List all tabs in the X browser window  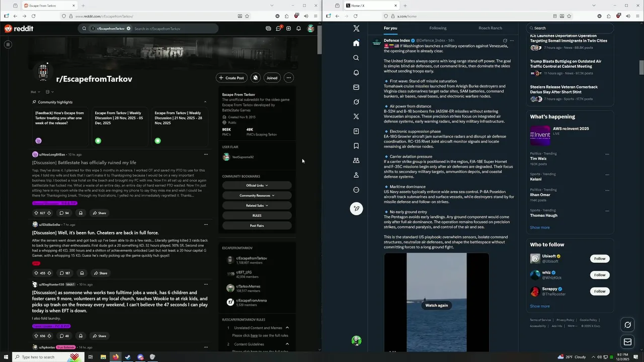click(x=593, y=6)
